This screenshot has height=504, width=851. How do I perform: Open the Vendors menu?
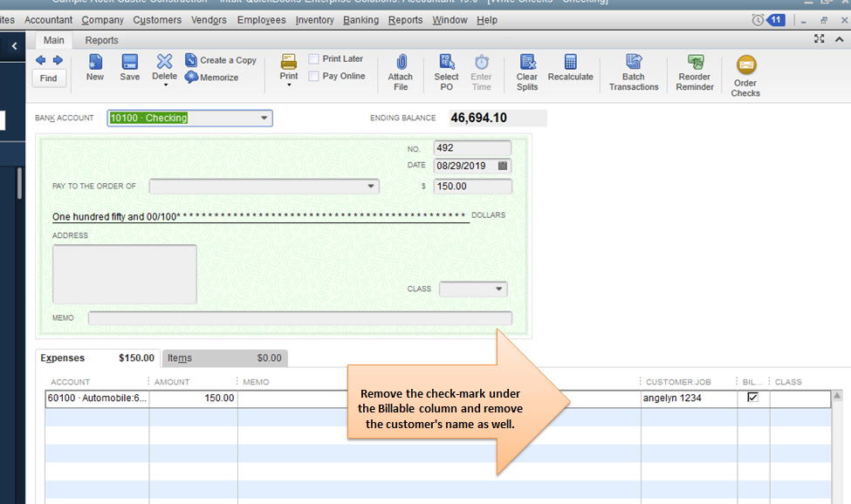209,20
